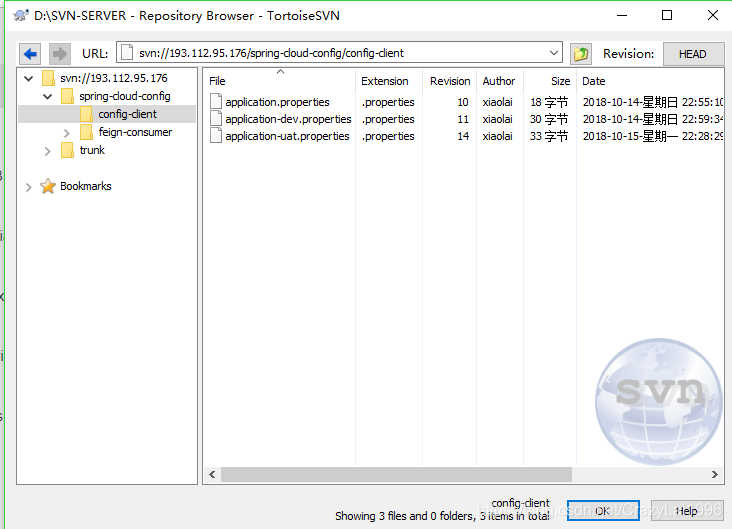Maximize the Repository Browser window
The width and height of the screenshot is (732, 529).
(667, 15)
